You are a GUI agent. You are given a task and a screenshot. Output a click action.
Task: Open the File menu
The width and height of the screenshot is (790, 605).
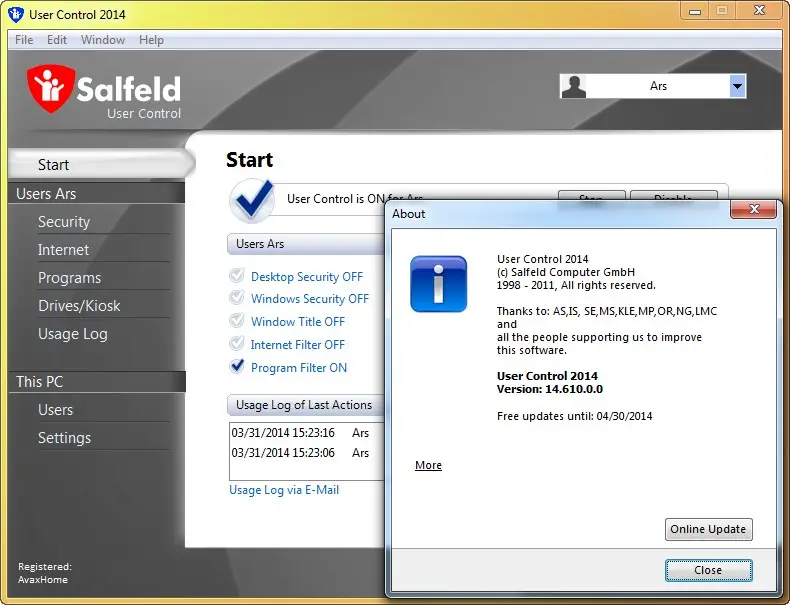click(24, 40)
